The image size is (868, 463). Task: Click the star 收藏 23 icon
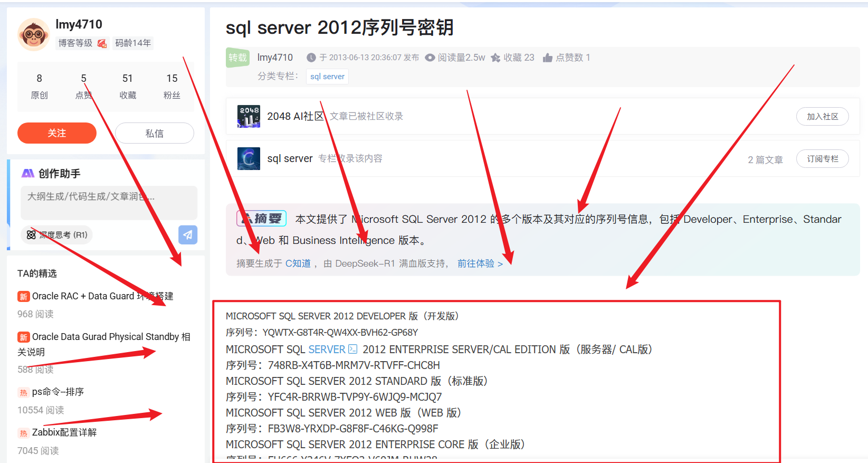[495, 58]
